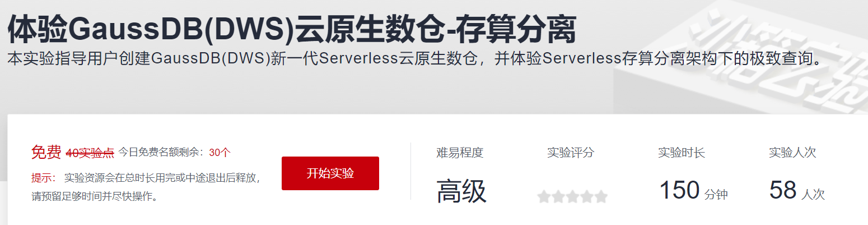Click the 58 人次 participant count
This screenshot has width=868, height=225.
tap(797, 191)
